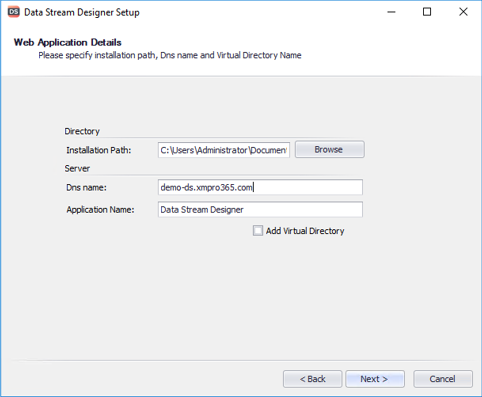The width and height of the screenshot is (482, 397).
Task: Click the Server group label
Action: 77,168
